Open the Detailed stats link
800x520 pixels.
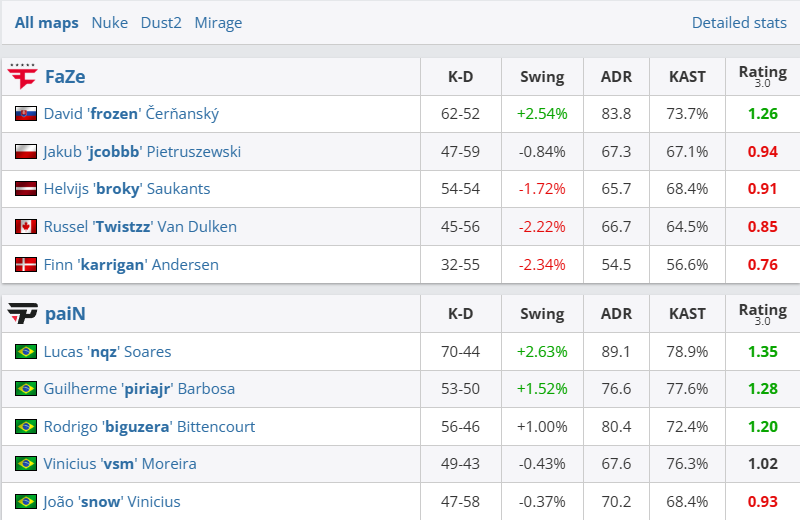click(x=739, y=22)
